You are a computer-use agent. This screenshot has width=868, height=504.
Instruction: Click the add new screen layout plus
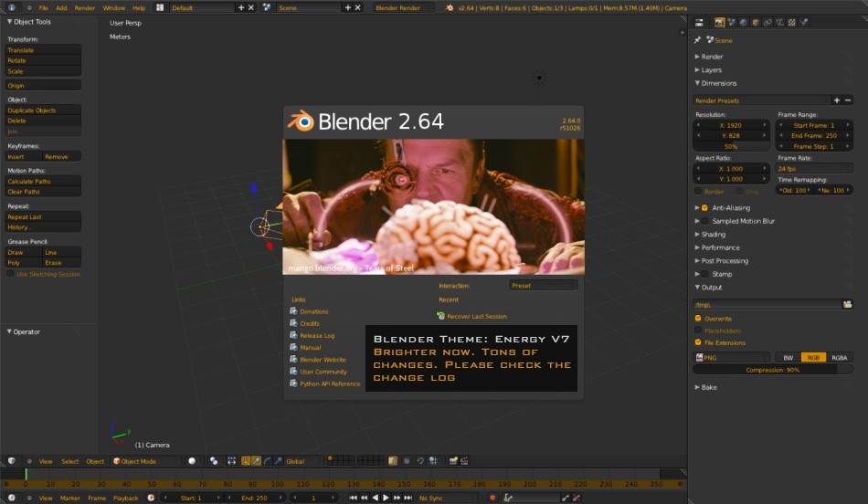pos(241,7)
